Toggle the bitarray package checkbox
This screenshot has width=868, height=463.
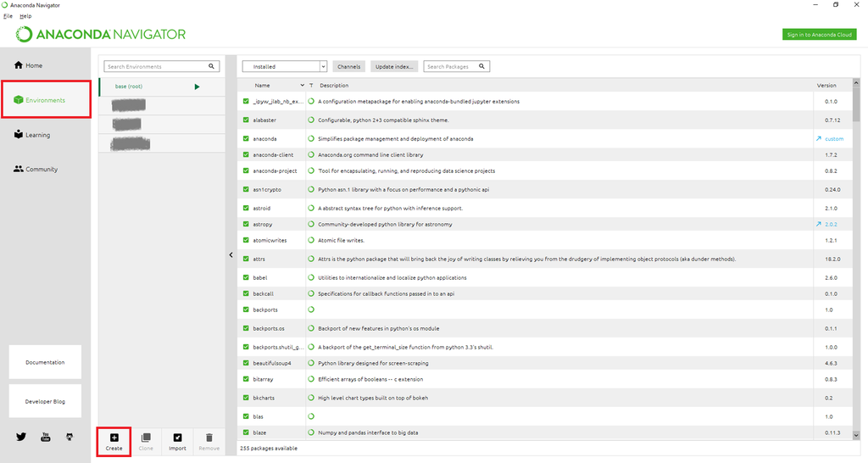click(246, 379)
